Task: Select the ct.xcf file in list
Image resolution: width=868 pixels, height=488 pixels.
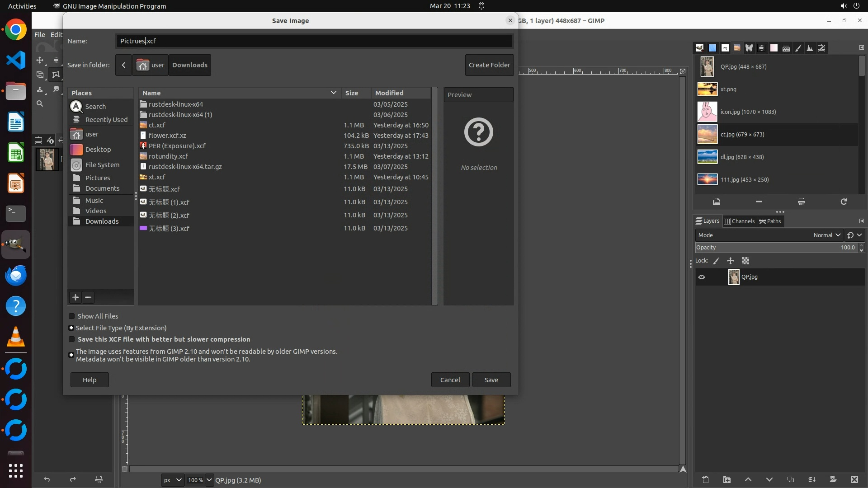Action: (x=157, y=125)
